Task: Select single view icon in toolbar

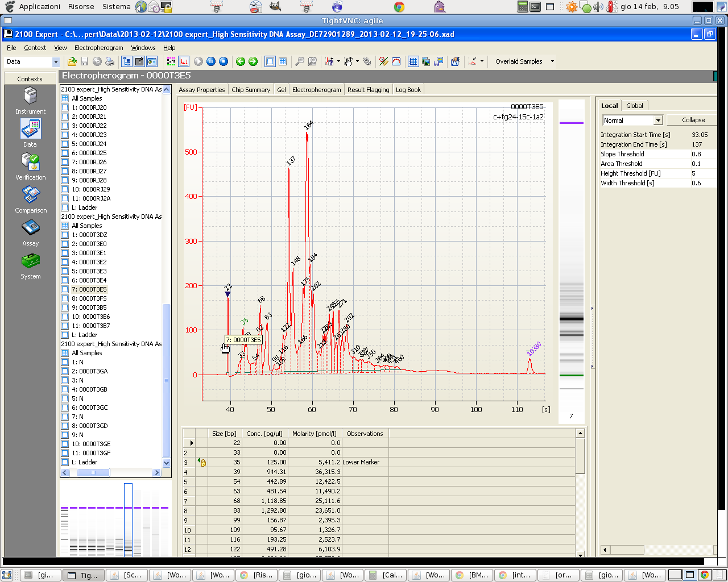Action: (x=270, y=61)
